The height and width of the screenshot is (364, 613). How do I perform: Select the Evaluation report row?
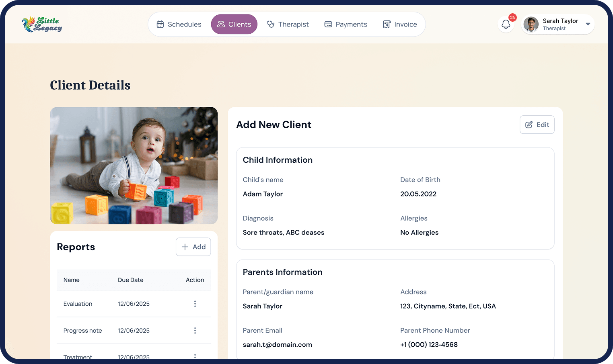point(78,304)
